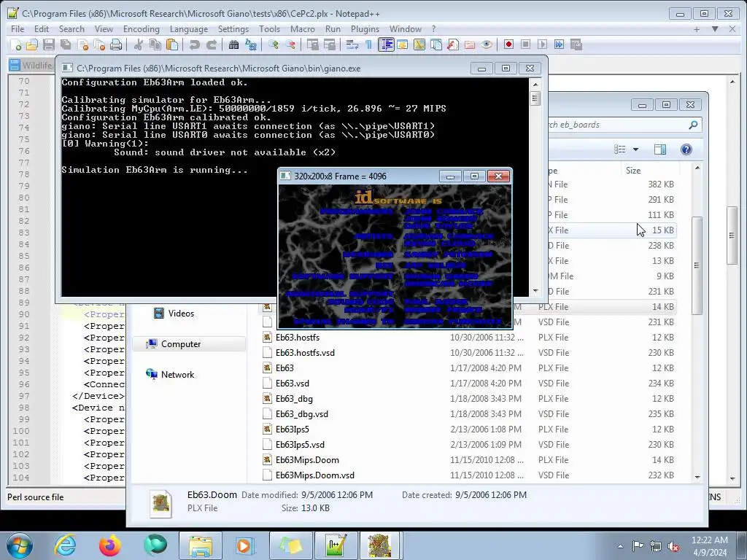
Task: Start macro recording with red circle icon
Action: tap(508, 44)
